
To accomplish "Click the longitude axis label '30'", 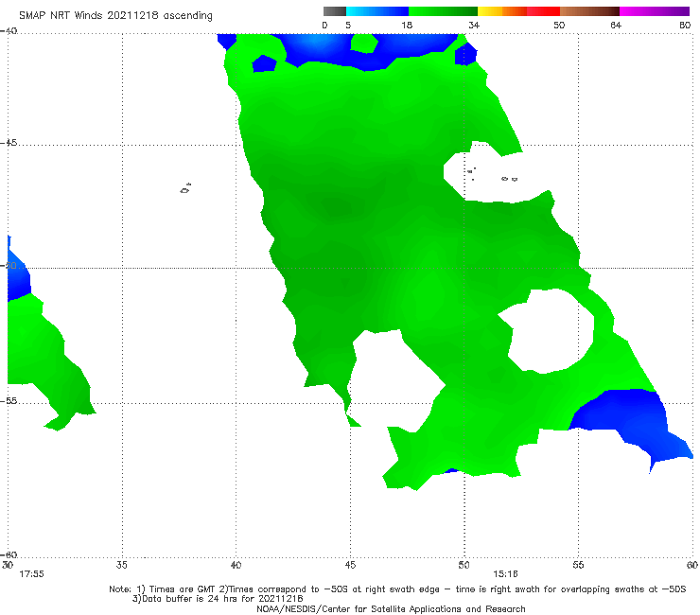I will pos(8,565).
